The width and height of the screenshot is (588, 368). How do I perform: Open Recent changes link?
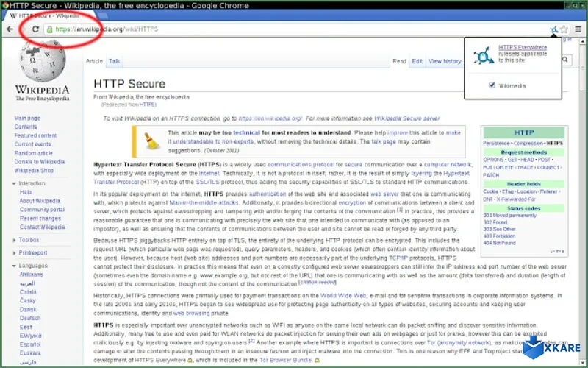pos(40,219)
